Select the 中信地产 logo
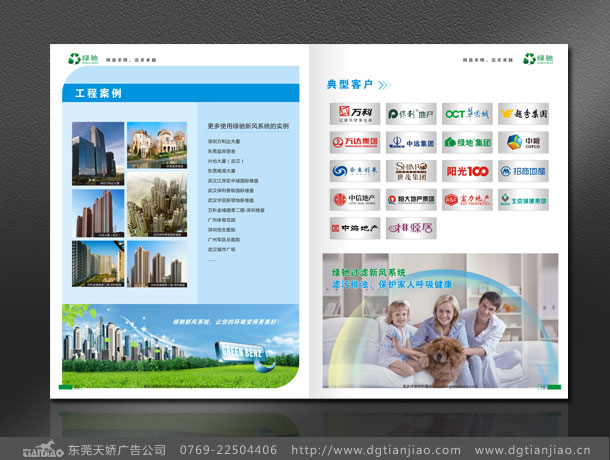This screenshot has height=460, width=610. coord(354,200)
